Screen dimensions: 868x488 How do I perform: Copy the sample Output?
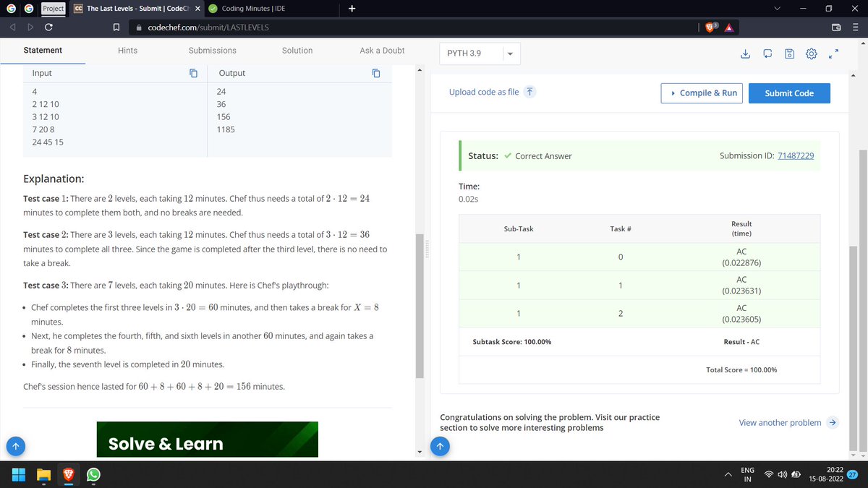point(376,73)
